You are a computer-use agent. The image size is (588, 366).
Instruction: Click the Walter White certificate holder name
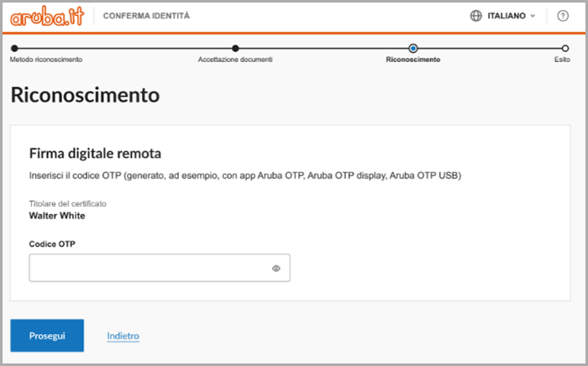click(x=57, y=216)
